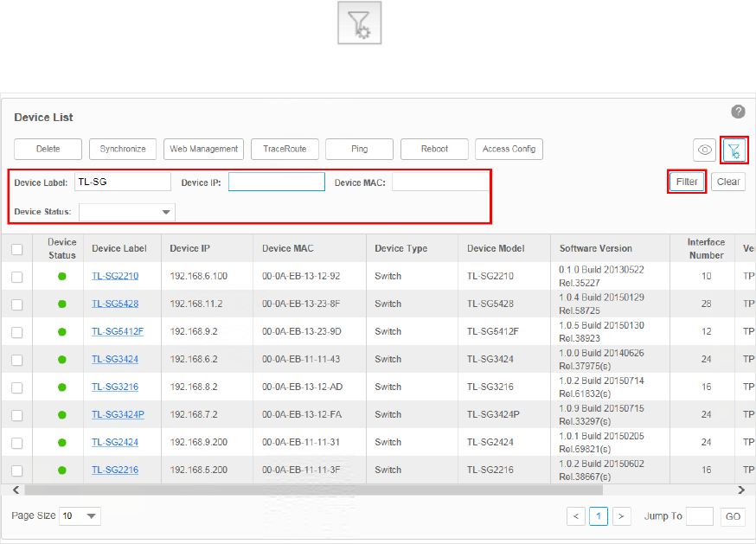Screen dimensions: 756x544
Task: Click the Device IP input field
Action: [277, 182]
